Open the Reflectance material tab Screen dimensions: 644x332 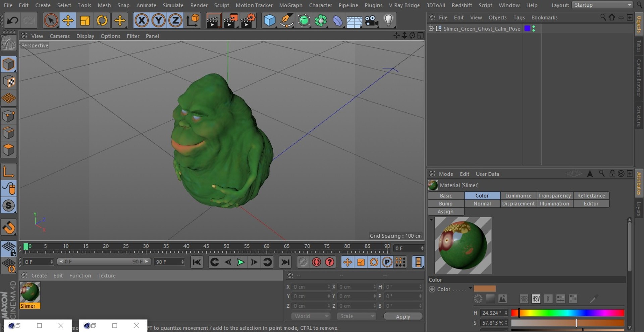[591, 196]
